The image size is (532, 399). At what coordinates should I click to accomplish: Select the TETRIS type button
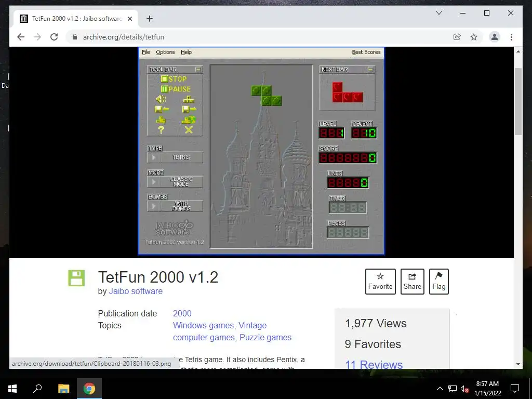[181, 157]
